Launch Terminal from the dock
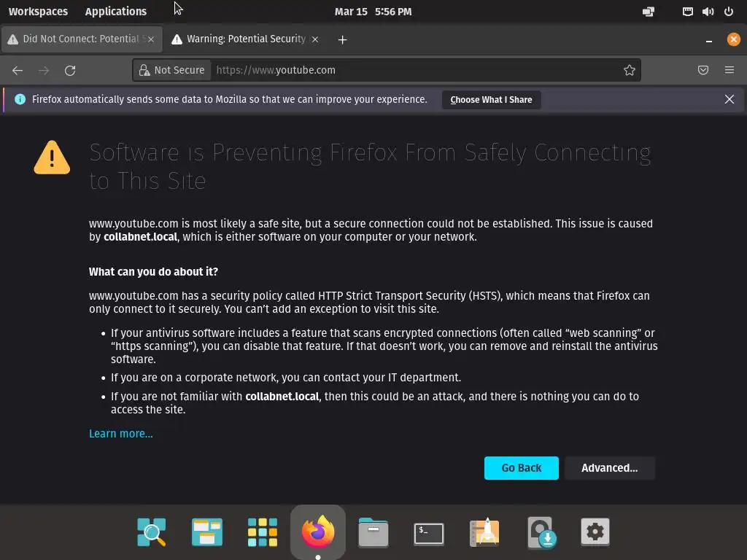Screen dimensions: 747x560 tap(429, 533)
